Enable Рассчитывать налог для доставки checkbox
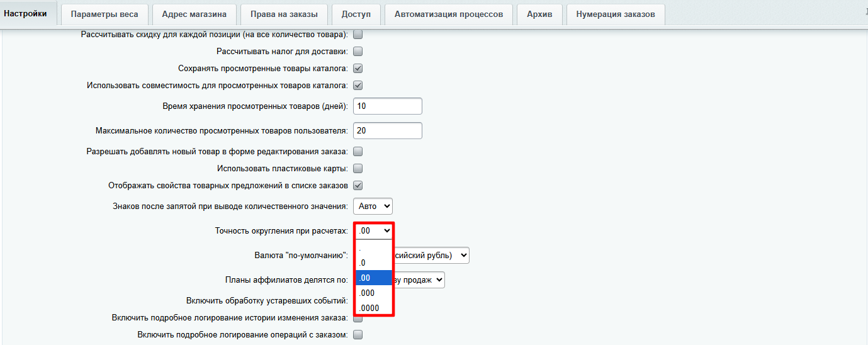The width and height of the screenshot is (868, 345). [x=358, y=51]
